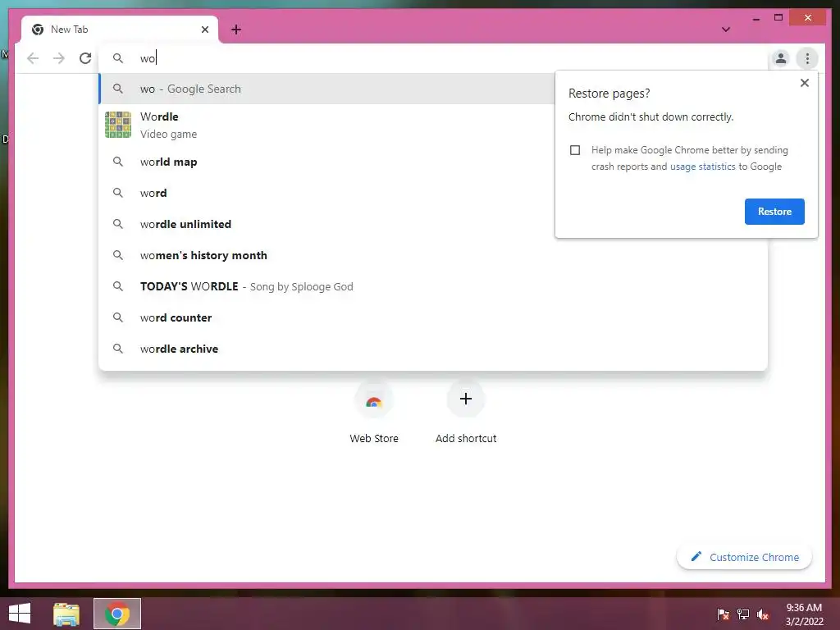Check the crash reports checkbox
The height and width of the screenshot is (630, 840).
click(575, 150)
